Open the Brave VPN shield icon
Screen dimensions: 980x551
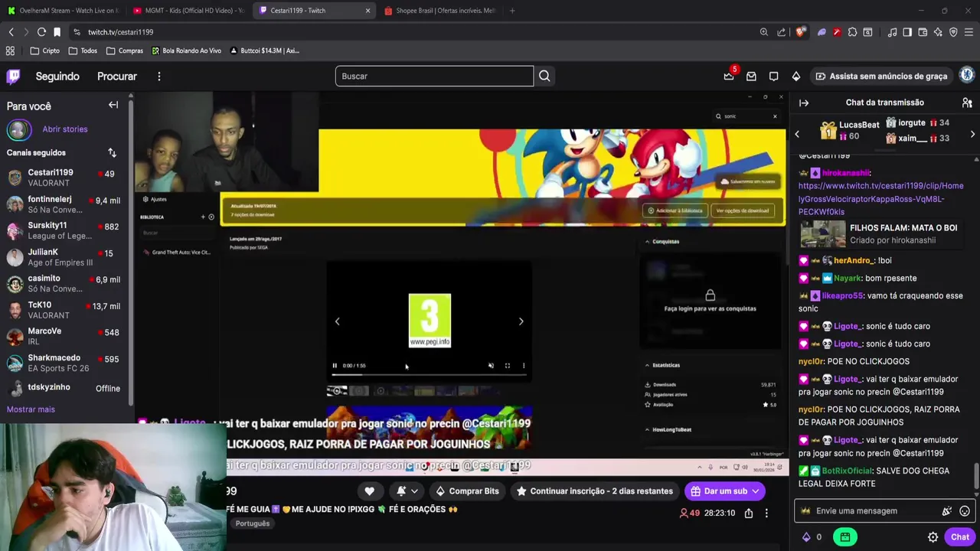click(953, 32)
